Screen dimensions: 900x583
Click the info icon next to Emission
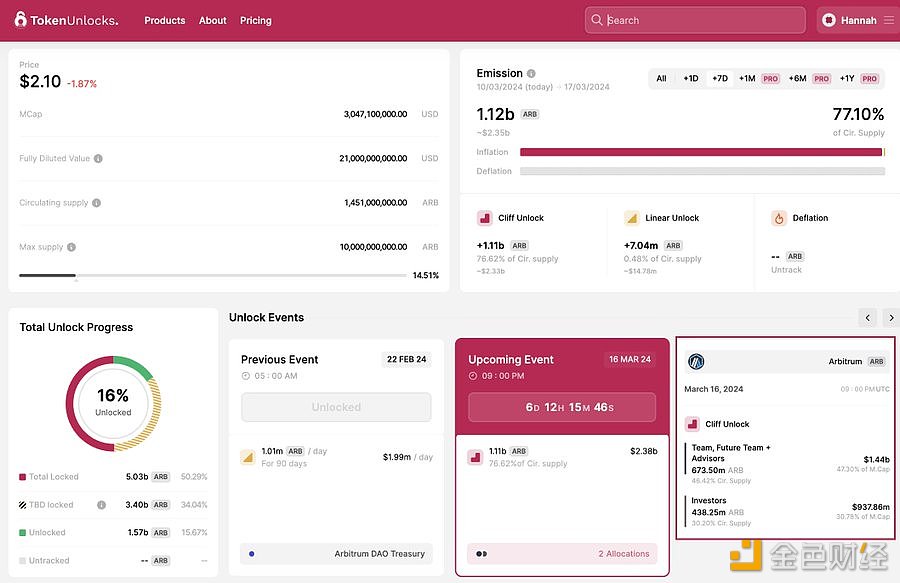click(x=531, y=73)
